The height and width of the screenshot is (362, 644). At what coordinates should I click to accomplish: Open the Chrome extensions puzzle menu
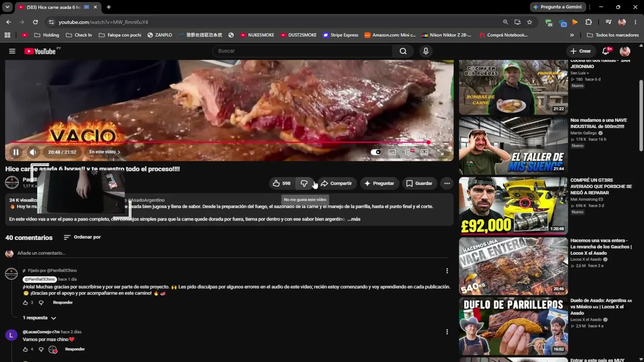click(588, 22)
